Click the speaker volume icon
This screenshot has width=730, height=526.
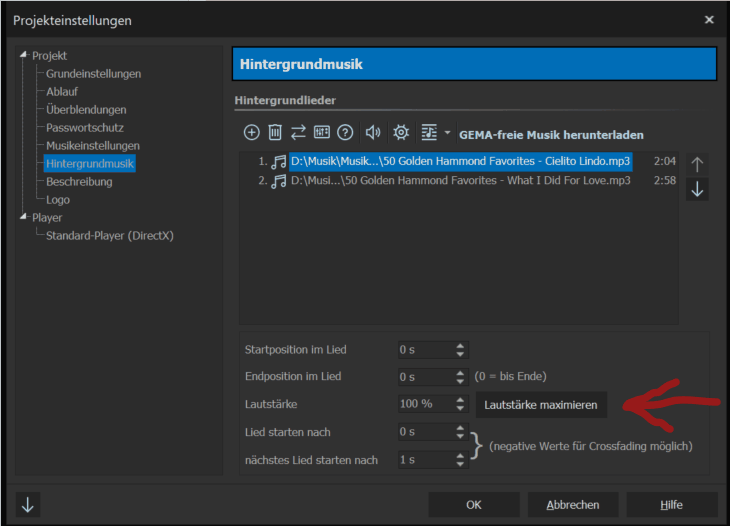pyautogui.click(x=373, y=132)
